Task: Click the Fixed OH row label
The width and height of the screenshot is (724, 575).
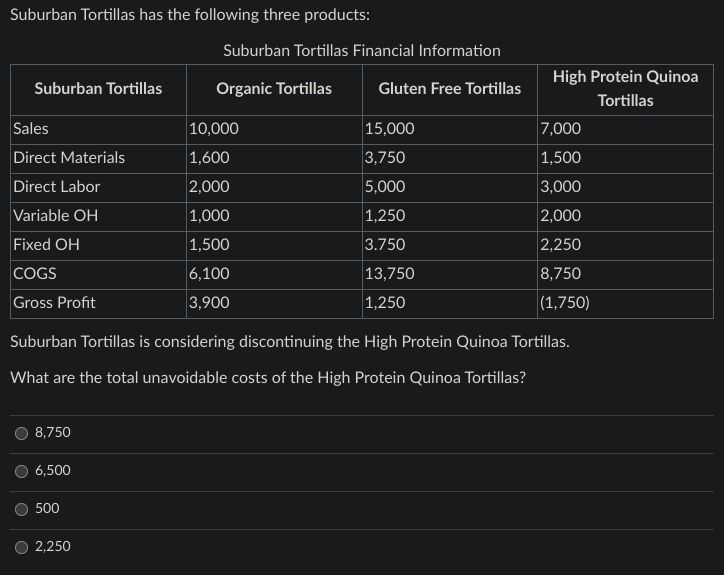Action: 46,244
